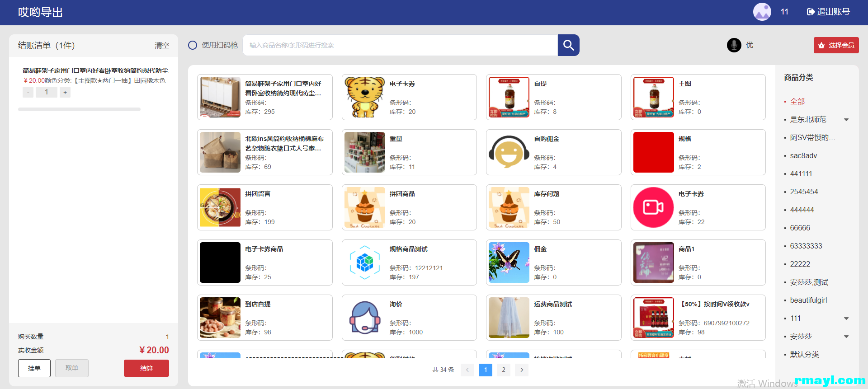Go to previous page arrow

coord(467,370)
